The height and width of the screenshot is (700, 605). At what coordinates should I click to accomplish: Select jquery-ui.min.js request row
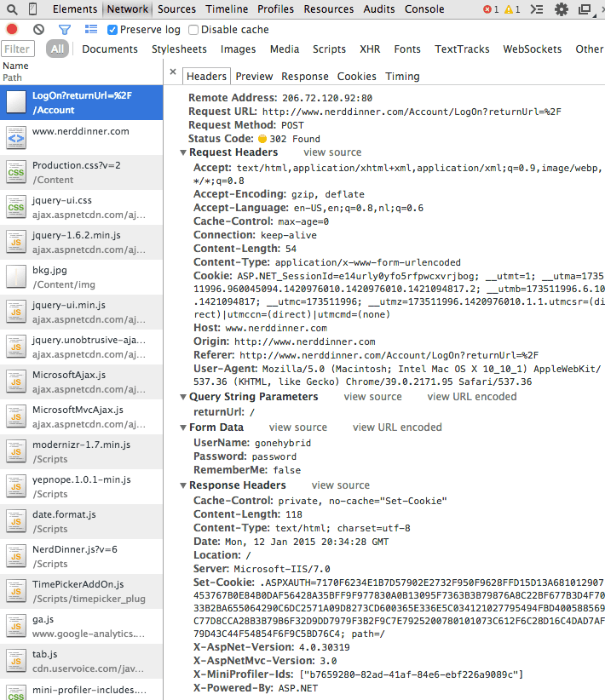tap(81, 312)
